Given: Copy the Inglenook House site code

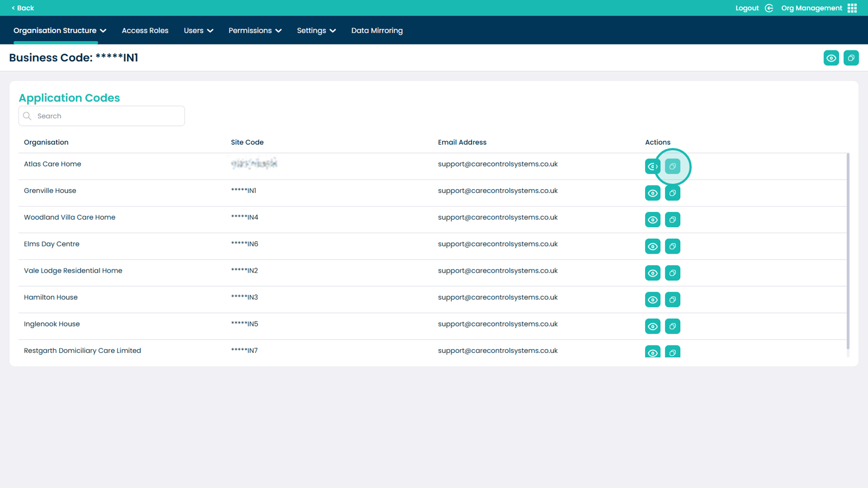Looking at the screenshot, I should tap(672, 326).
